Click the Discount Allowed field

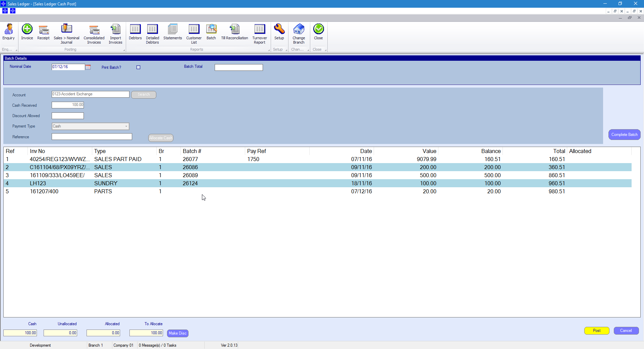[x=67, y=116]
